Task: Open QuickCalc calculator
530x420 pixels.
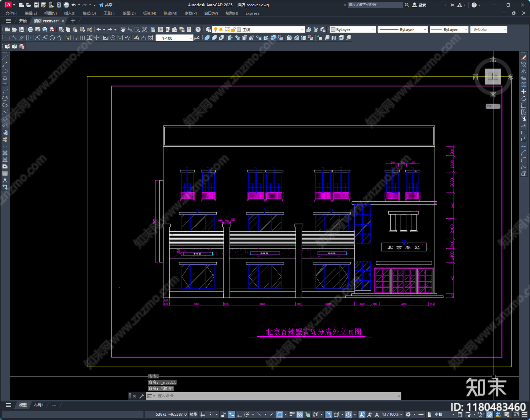Action: [189, 29]
